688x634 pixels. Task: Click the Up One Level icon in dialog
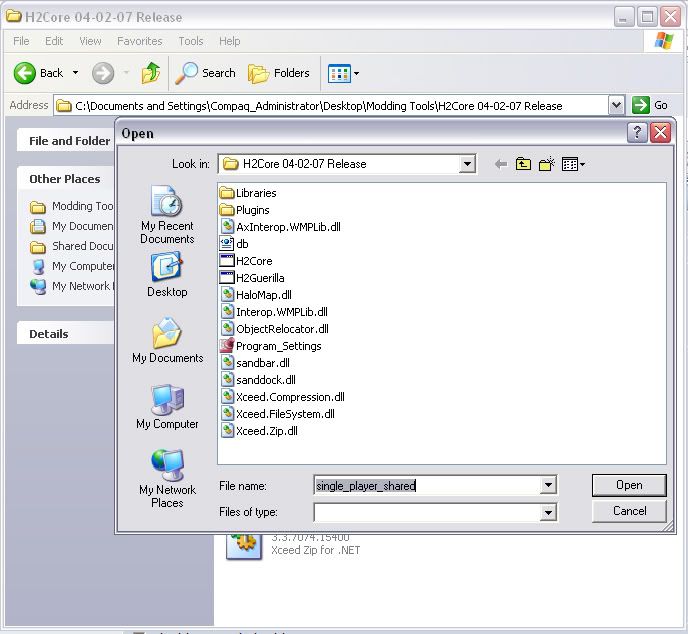(x=523, y=165)
